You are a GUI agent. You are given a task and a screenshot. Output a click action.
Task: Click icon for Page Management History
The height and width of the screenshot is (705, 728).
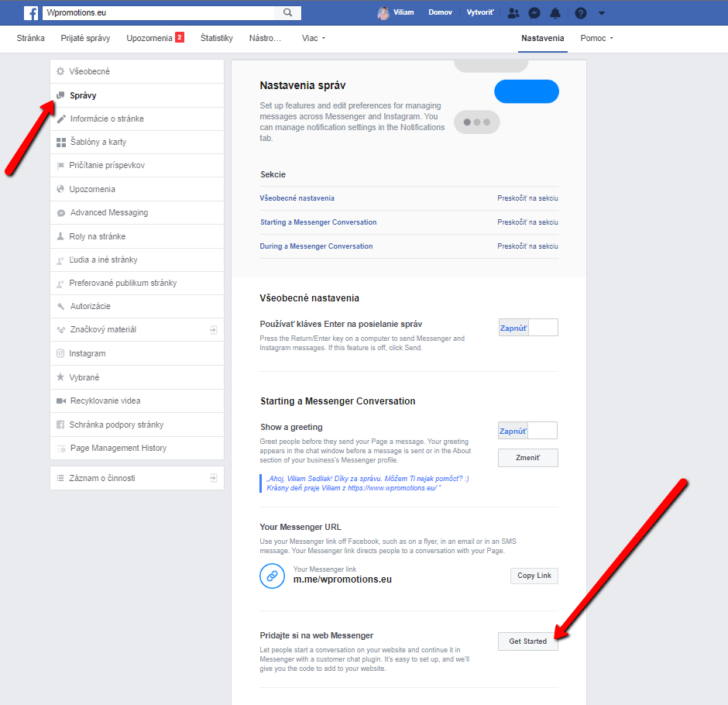click(61, 449)
